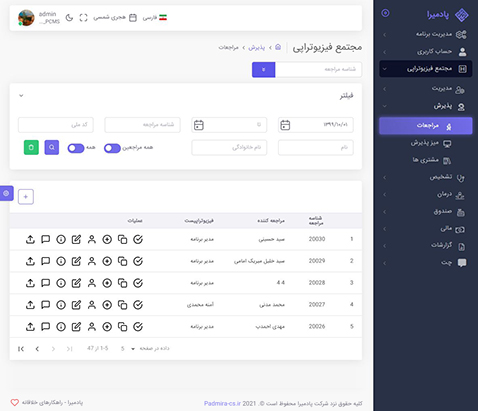This screenshot has width=478, height=411.
Task: Click copy icon in row 20026
Action: click(123, 327)
